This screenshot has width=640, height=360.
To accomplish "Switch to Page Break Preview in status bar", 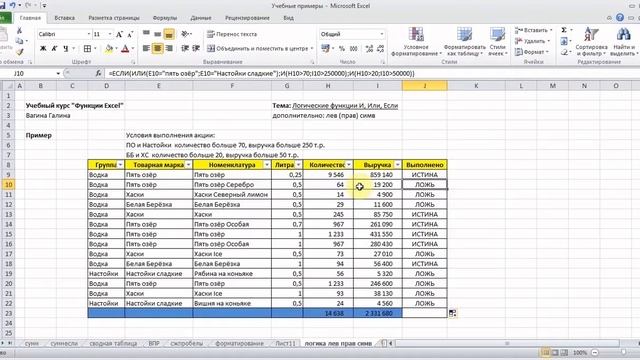I will pos(564,352).
